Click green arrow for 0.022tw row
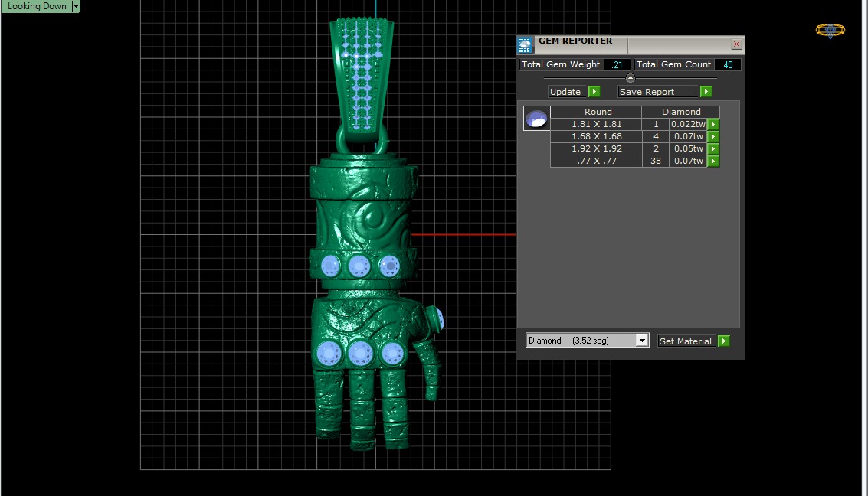 (x=713, y=125)
